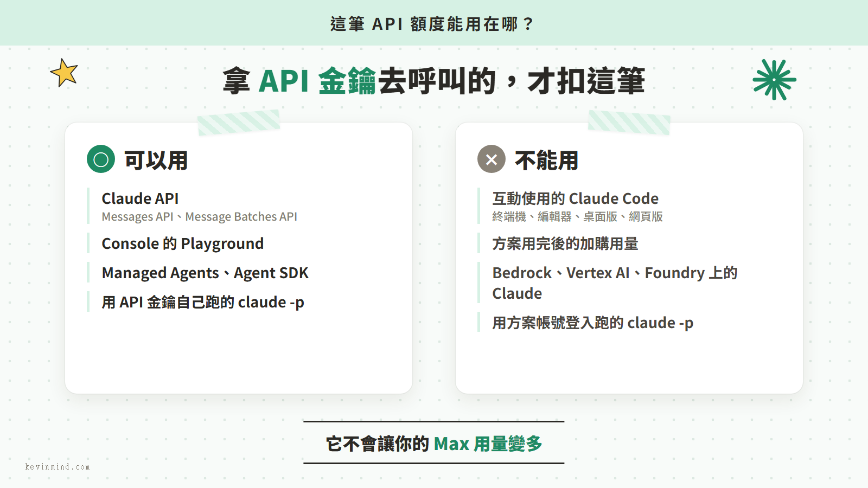Screen dimensions: 868x488
Task: Click 互動使用的 Claude Code item
Action: coord(576,198)
